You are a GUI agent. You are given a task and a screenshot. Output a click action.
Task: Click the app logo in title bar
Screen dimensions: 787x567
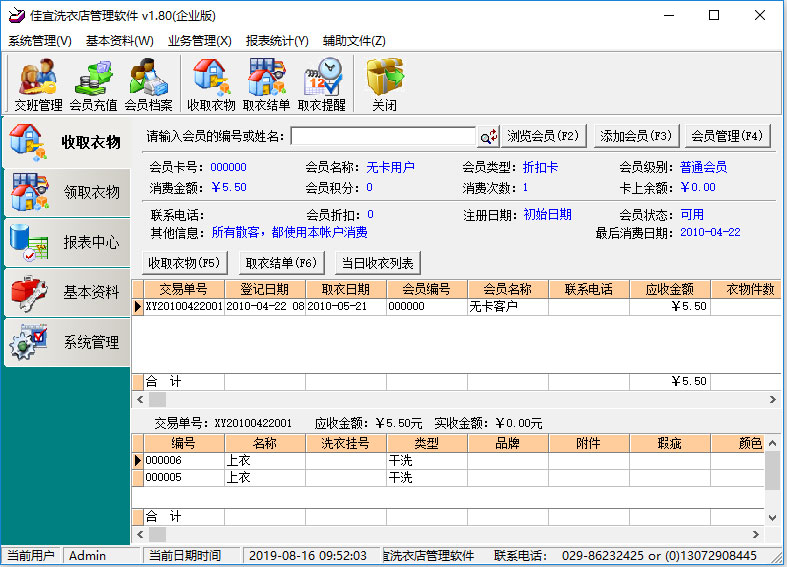tap(16, 16)
